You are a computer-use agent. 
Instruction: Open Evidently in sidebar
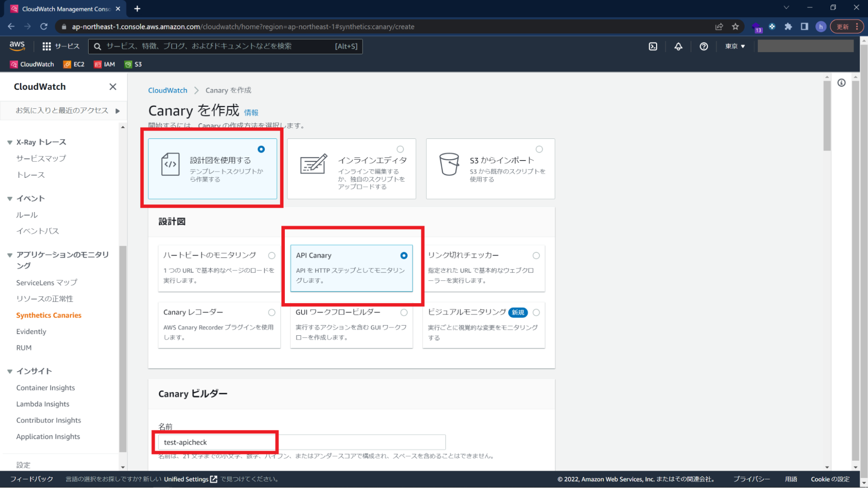[x=31, y=331]
